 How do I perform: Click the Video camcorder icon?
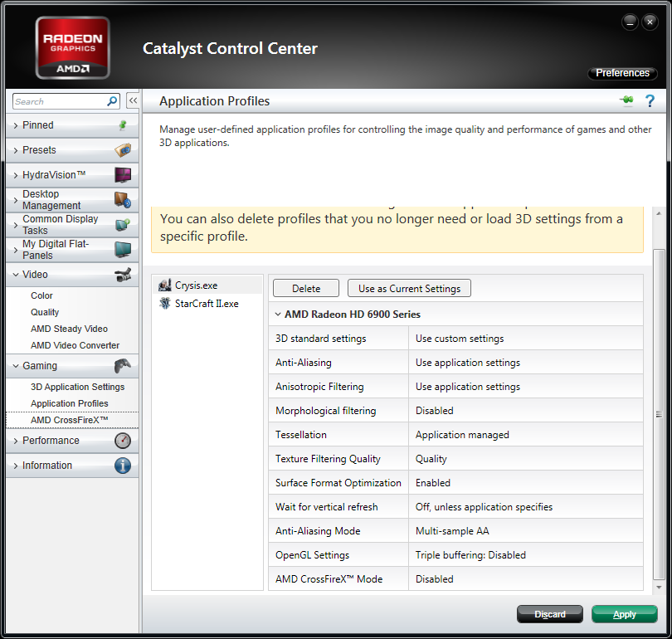[123, 275]
